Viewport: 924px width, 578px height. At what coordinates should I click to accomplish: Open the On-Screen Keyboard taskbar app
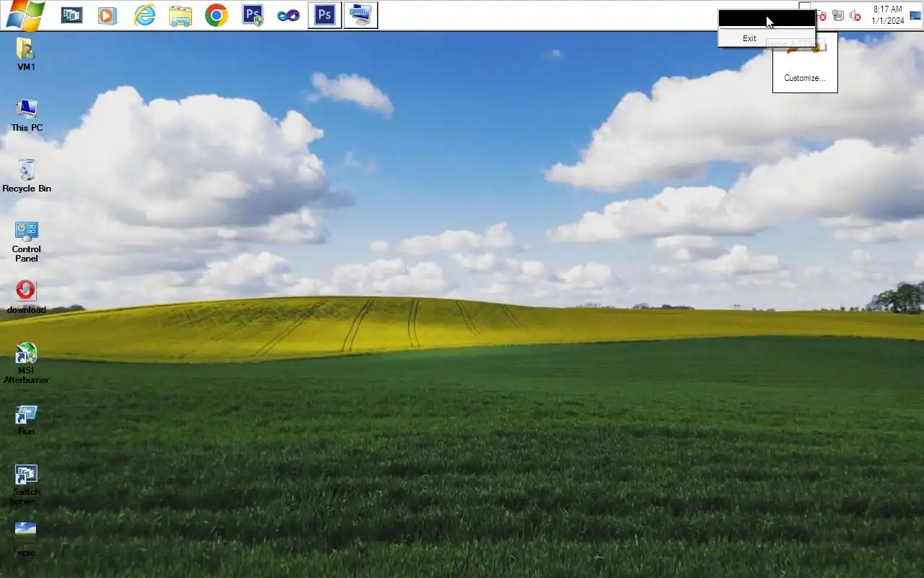[x=361, y=14]
